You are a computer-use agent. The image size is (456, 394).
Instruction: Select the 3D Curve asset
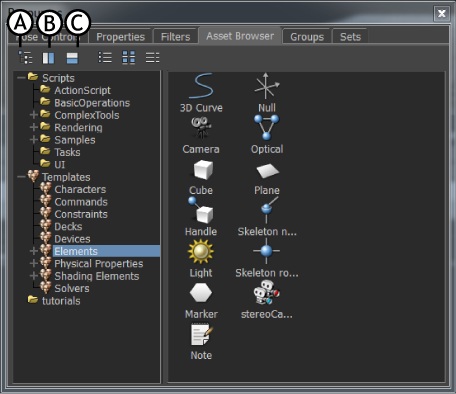click(x=201, y=93)
